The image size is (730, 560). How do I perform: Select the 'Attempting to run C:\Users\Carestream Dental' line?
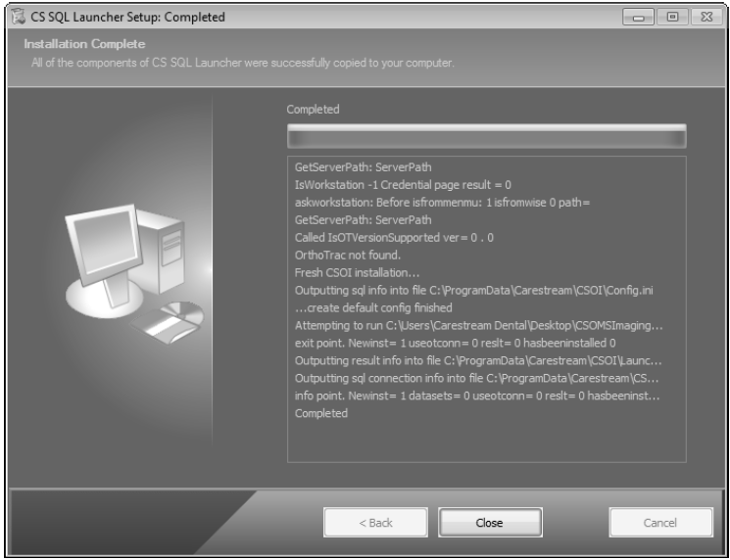pos(478,326)
